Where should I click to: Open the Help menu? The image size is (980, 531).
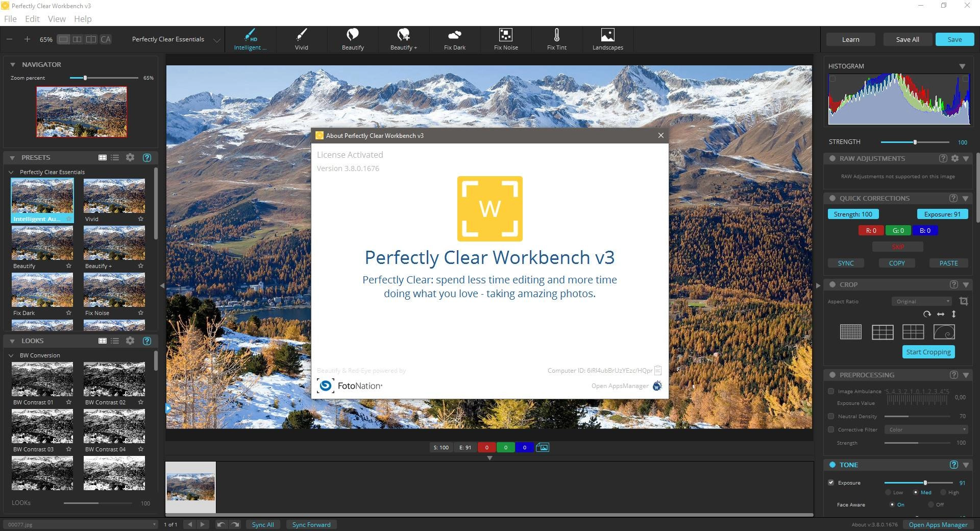(x=83, y=19)
